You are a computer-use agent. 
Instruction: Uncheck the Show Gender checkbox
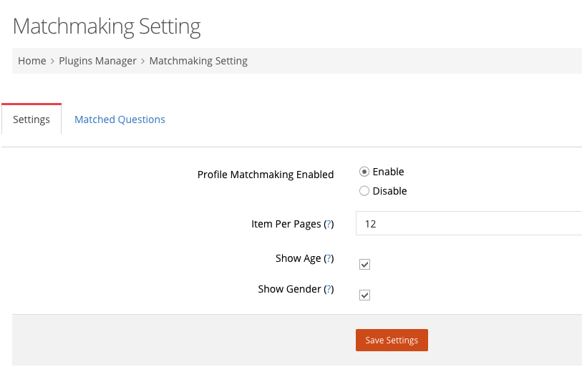point(364,295)
